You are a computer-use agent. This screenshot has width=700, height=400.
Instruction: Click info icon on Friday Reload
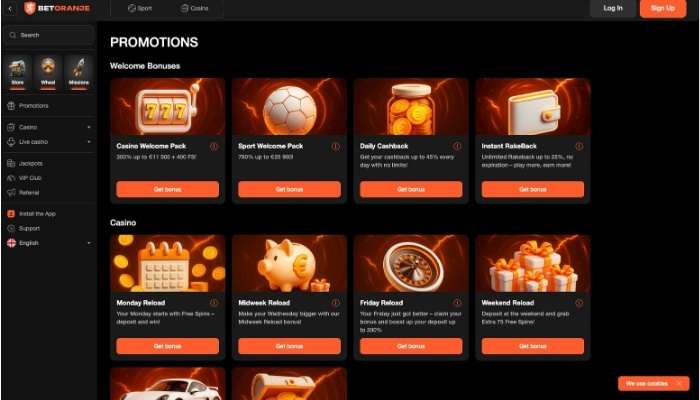click(457, 303)
